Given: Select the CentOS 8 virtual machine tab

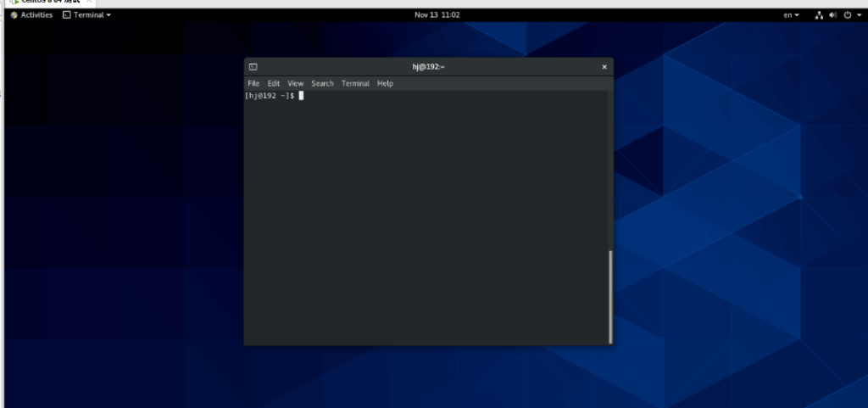Looking at the screenshot, I should click(42, 3).
